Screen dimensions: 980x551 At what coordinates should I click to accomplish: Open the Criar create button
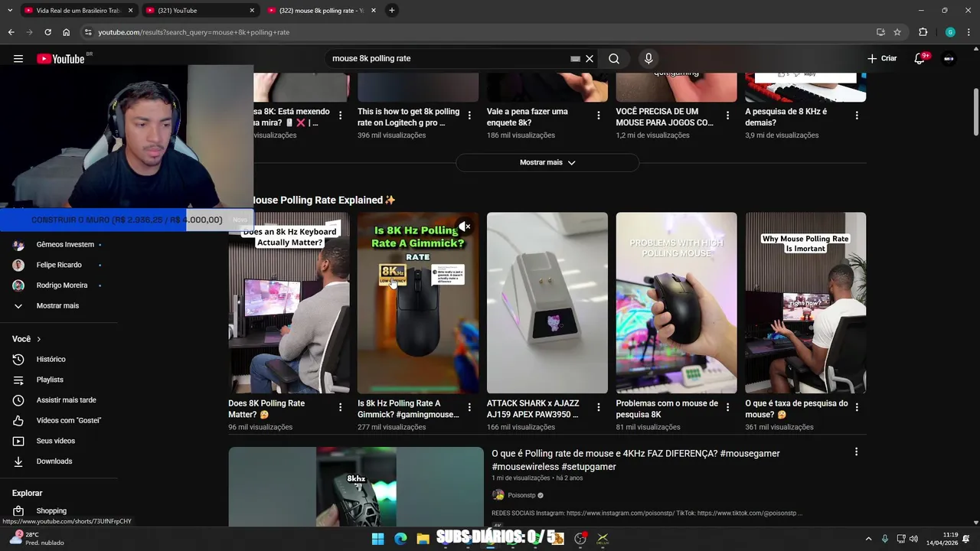coord(882,58)
